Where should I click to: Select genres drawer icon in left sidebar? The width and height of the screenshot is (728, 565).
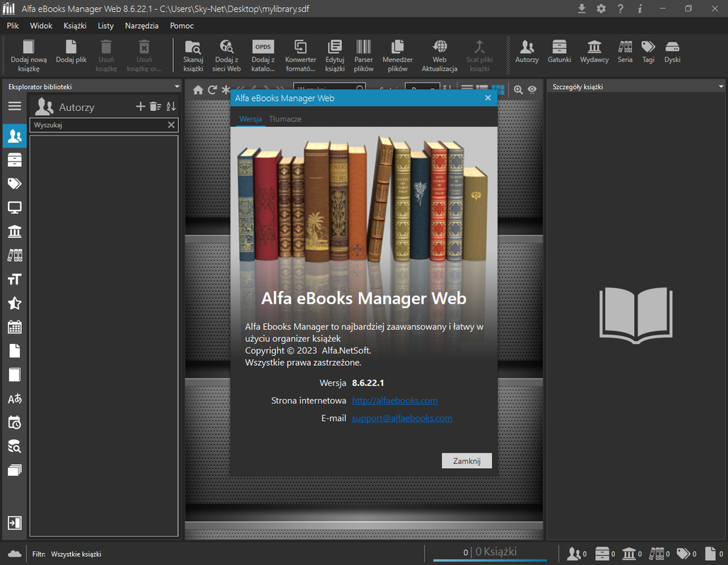point(14,160)
